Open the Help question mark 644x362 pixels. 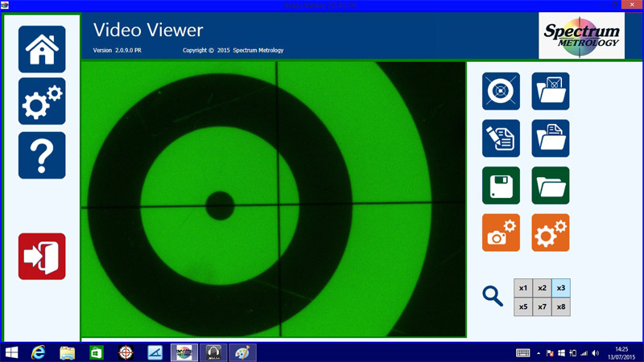pos(42,155)
